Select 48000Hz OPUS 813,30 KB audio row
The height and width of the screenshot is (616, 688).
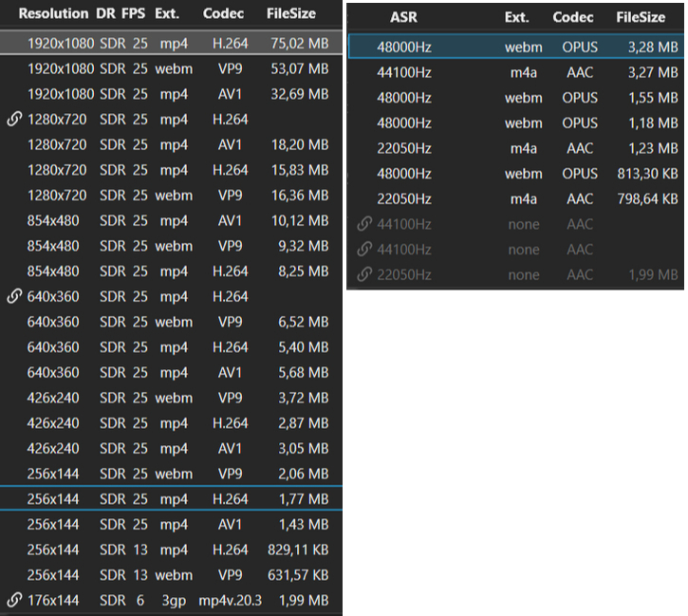[515, 174]
